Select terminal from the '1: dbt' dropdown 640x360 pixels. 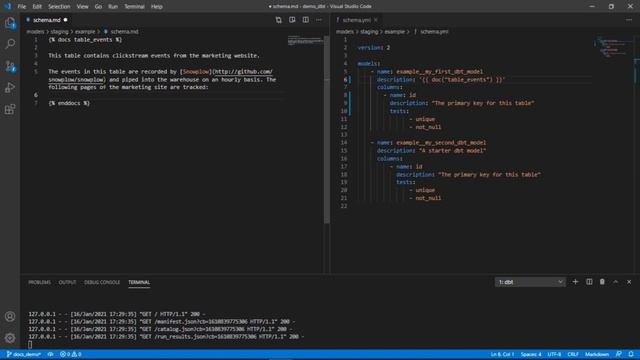click(530, 282)
